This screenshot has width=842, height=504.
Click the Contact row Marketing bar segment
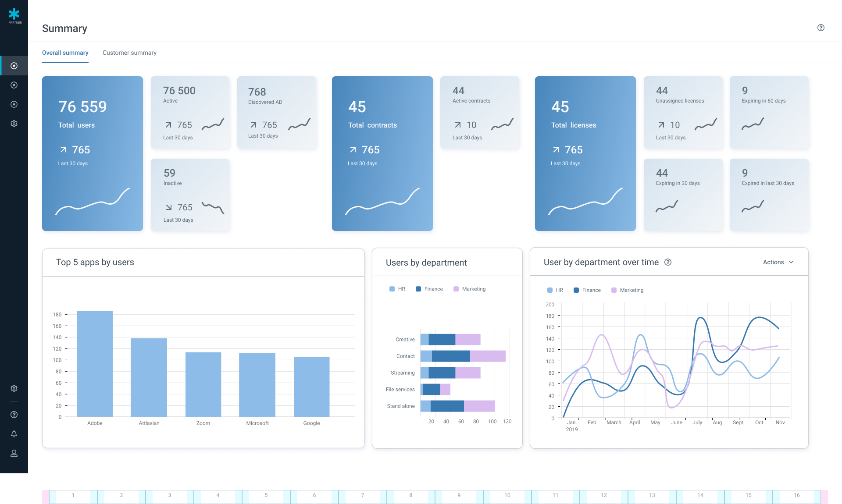point(488,356)
